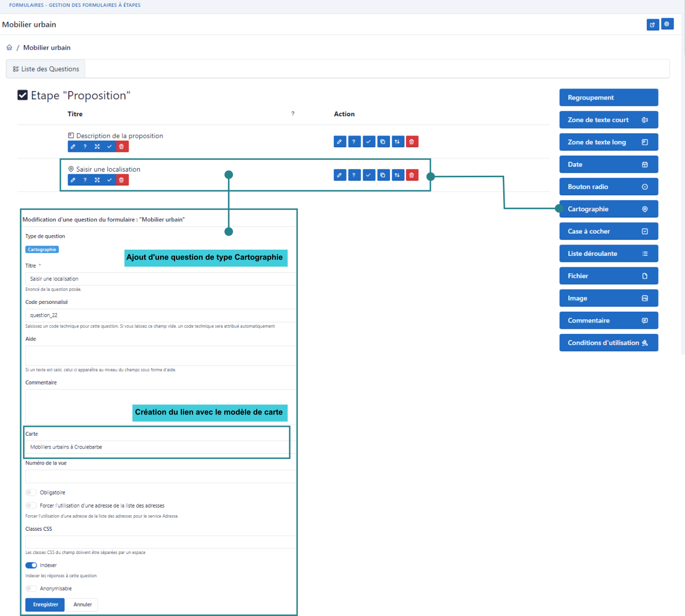Image resolution: width=685 pixels, height=616 pixels.
Task: Enable the Anonymisable switch
Action: point(31,589)
